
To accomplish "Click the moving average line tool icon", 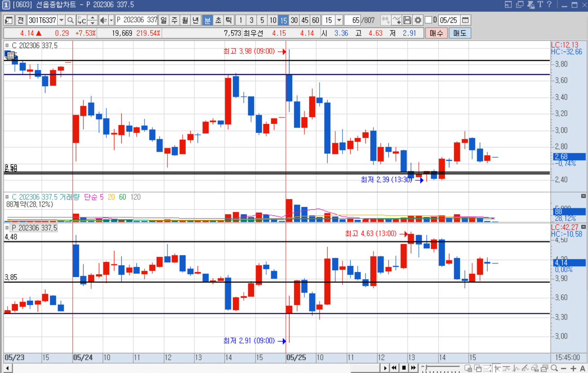I will (x=507, y=368).
